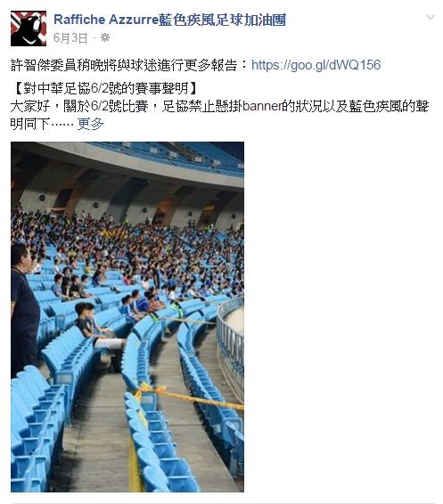Follow the https://goo.gl/dWQ156 link
Viewport: 443px width, 504px height.
click(x=316, y=65)
